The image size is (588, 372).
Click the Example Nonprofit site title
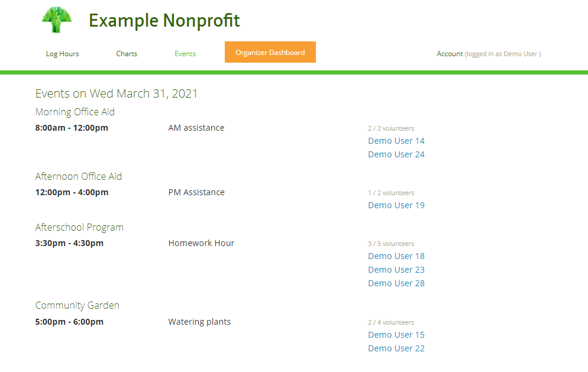(x=164, y=21)
